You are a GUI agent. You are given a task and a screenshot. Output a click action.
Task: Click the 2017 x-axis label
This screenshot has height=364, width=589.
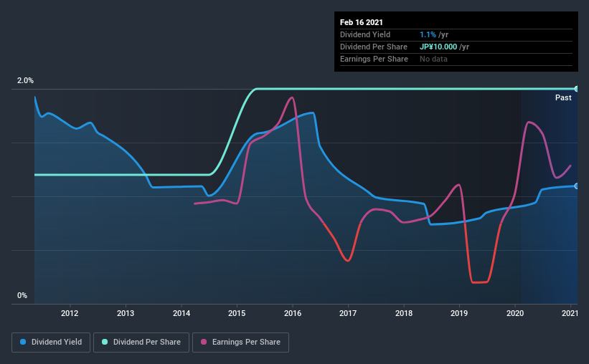coord(348,313)
